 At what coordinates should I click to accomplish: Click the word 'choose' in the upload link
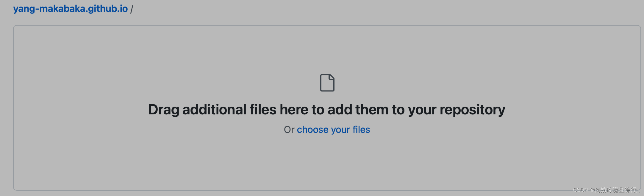point(312,130)
